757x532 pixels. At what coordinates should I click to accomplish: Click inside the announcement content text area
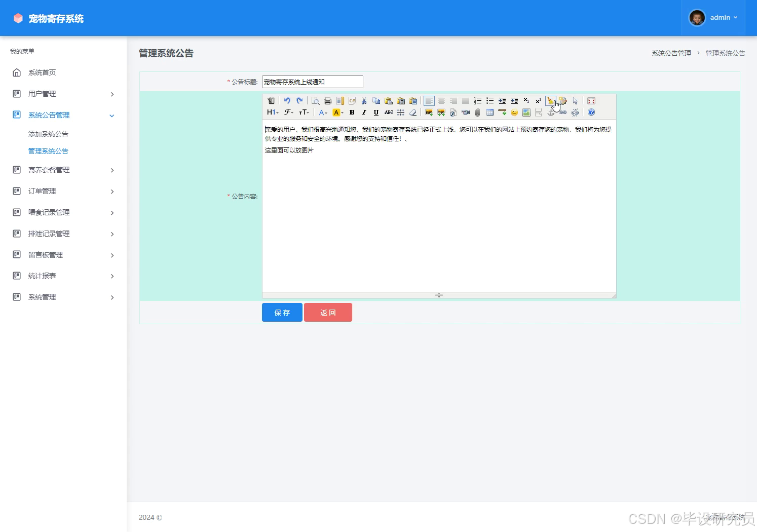[x=439, y=205]
